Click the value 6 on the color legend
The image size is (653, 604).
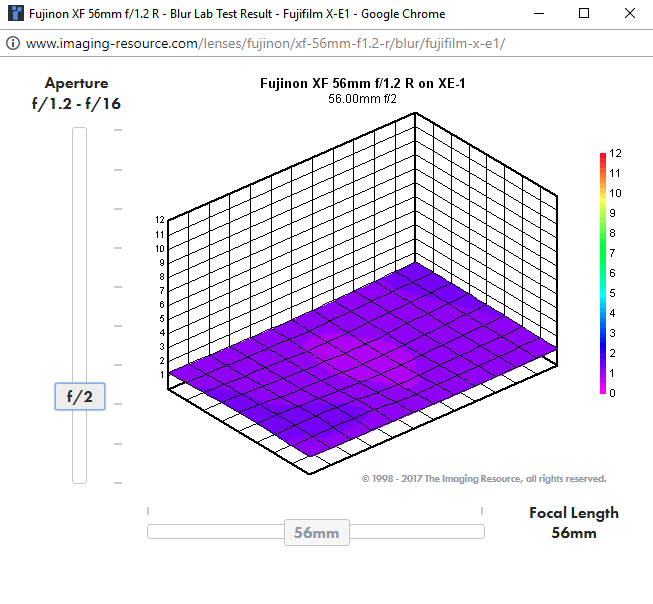point(612,273)
